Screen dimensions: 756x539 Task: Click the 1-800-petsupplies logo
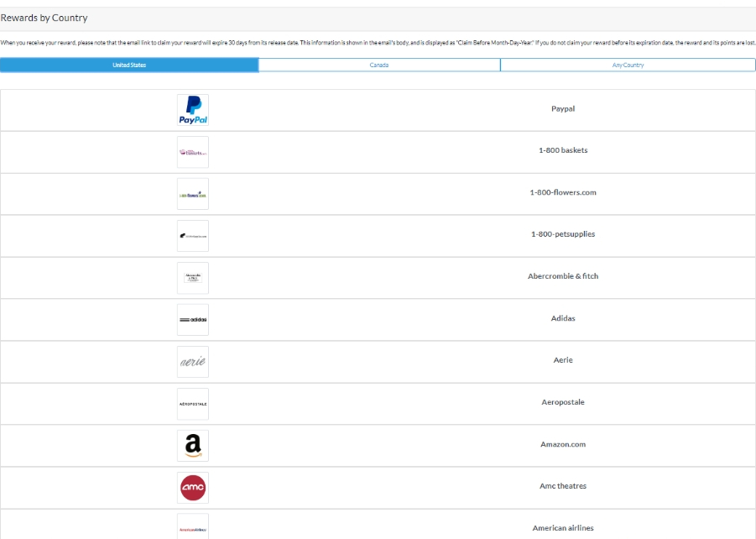click(x=193, y=236)
